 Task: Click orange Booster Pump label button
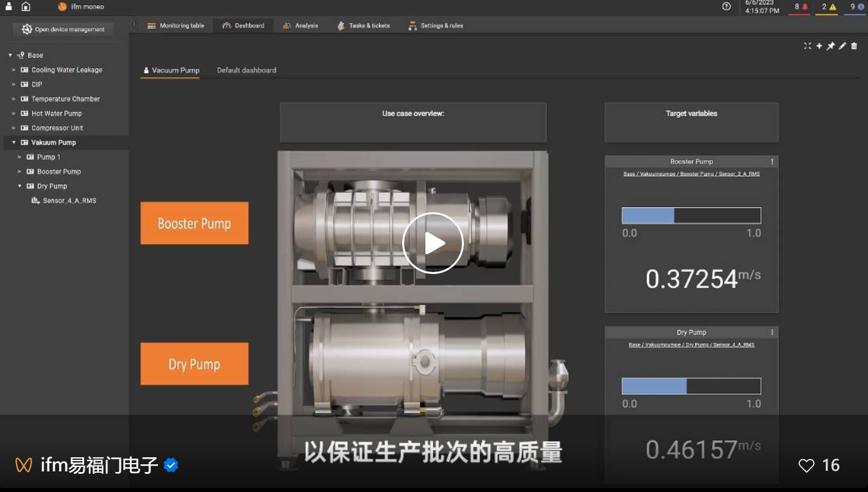coord(195,223)
